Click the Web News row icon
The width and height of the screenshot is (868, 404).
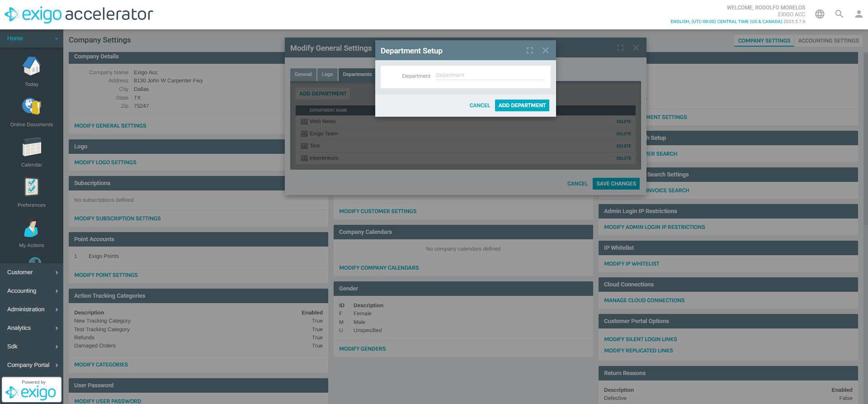(304, 122)
